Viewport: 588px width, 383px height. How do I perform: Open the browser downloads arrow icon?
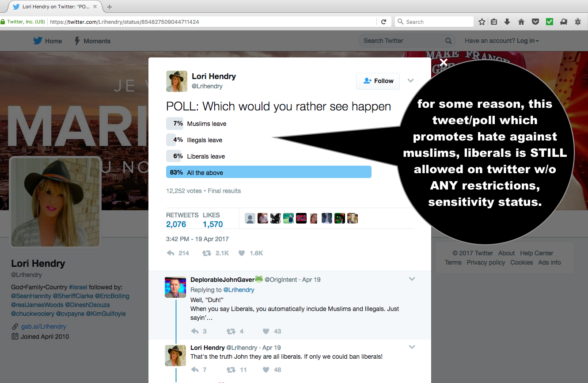pos(507,22)
